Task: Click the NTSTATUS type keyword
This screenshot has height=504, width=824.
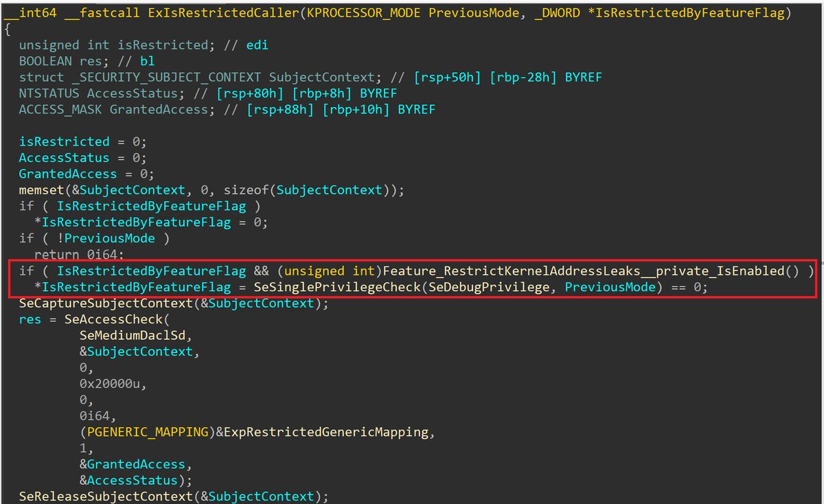Action: click(48, 93)
